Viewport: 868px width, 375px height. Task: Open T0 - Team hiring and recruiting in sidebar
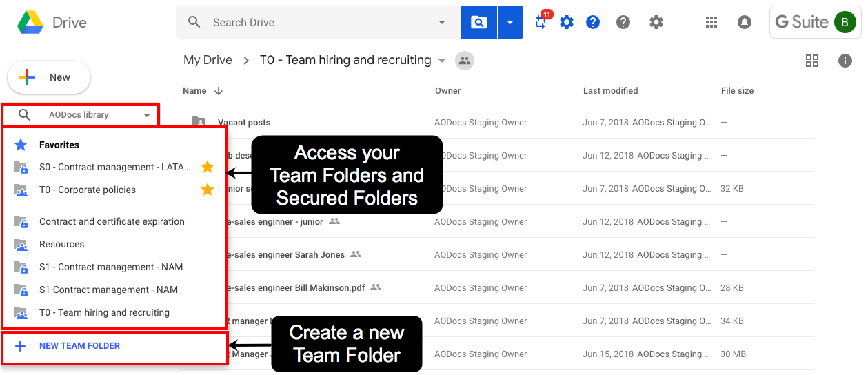pyautogui.click(x=104, y=312)
